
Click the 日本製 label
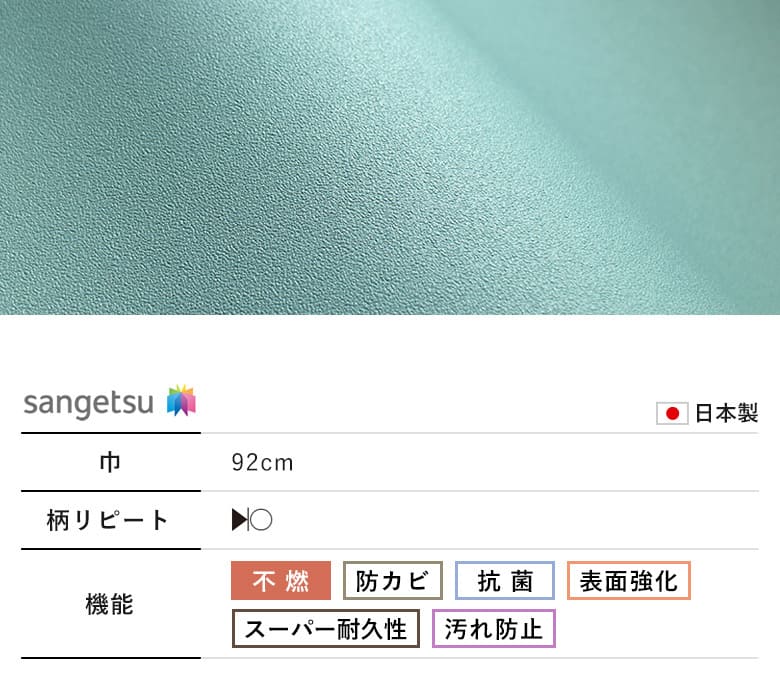click(x=726, y=413)
